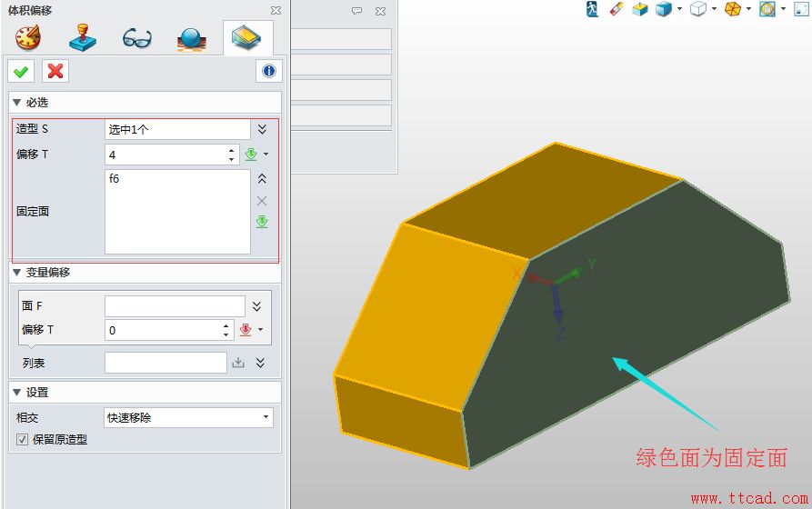Image resolution: width=812 pixels, height=509 pixels.
Task: Open the sphere on layers tab icon
Action: 192,39
